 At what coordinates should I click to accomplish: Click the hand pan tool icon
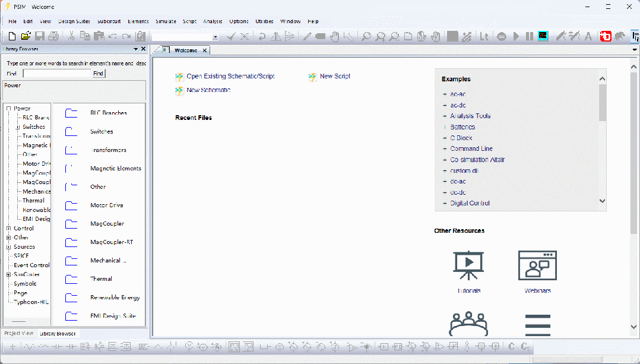(x=335, y=36)
